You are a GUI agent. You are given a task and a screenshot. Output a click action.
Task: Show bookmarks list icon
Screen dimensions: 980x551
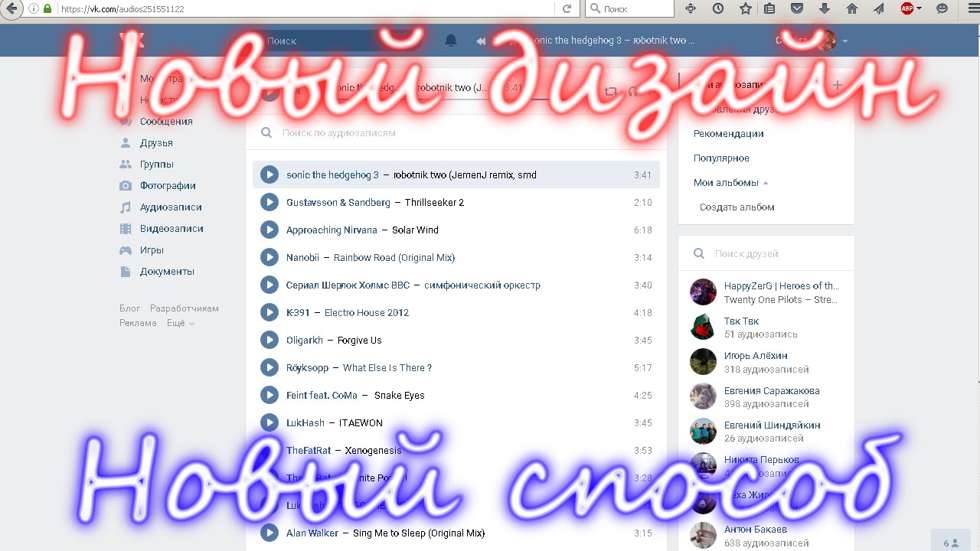(769, 8)
